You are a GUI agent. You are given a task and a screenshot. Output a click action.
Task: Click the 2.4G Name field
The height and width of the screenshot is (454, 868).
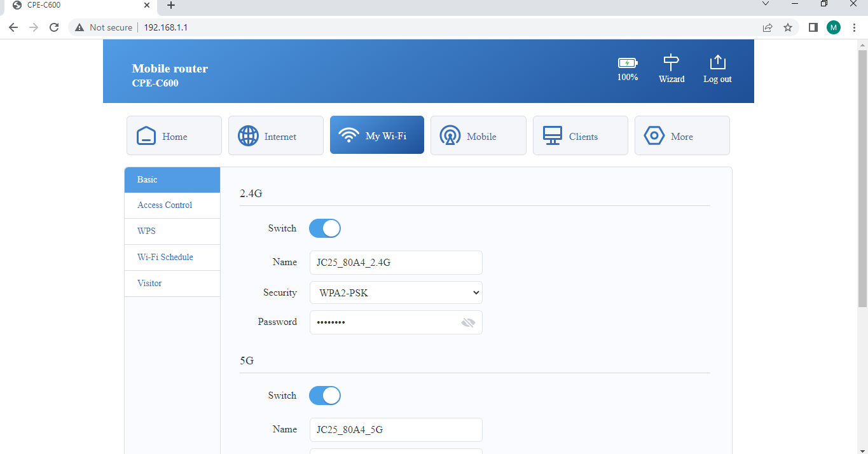coord(396,263)
